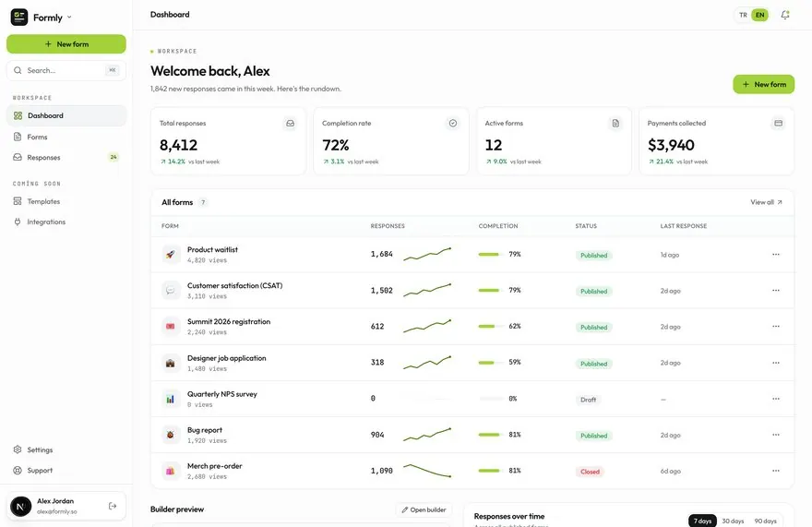Viewport: 812px width, 527px height.
Task: Click the Open builder button
Action: tap(424, 509)
